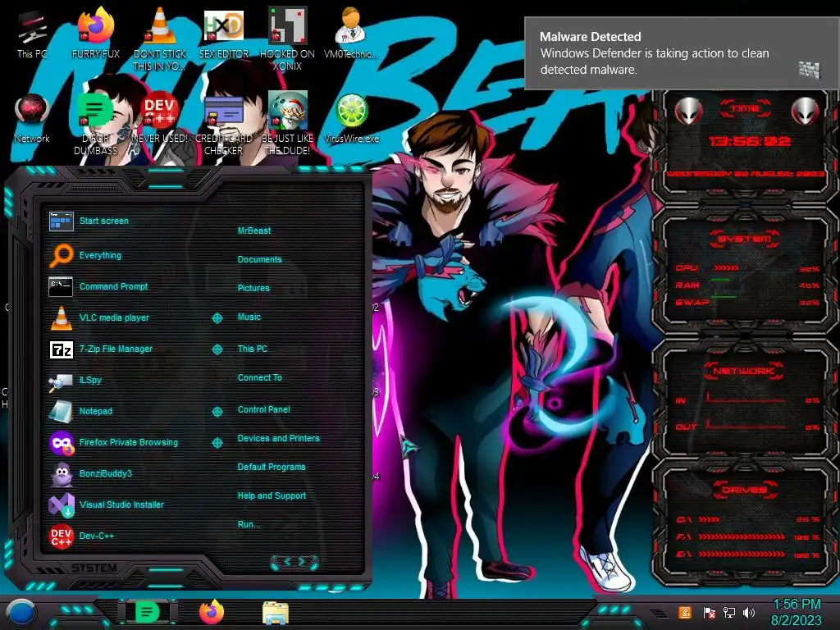
Task: Click the volume speaker tray icon
Action: pos(749,612)
